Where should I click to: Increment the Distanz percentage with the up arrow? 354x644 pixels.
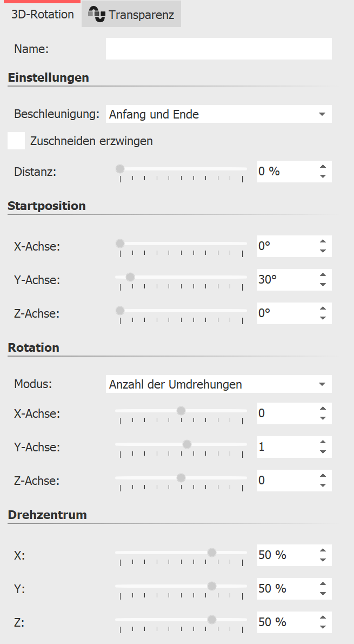point(322,165)
